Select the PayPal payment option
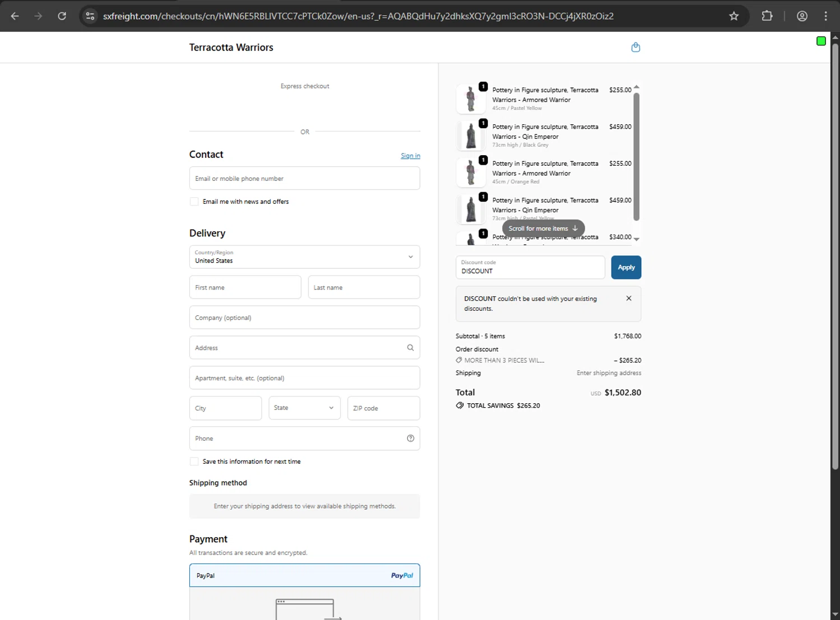 click(305, 575)
